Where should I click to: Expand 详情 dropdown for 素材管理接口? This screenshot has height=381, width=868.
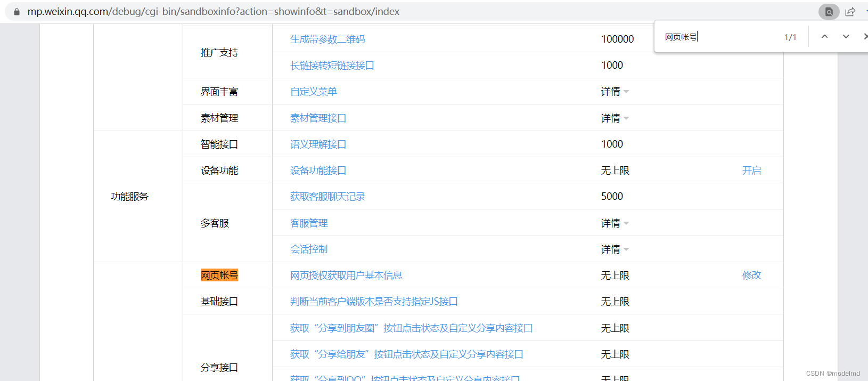[x=615, y=118]
